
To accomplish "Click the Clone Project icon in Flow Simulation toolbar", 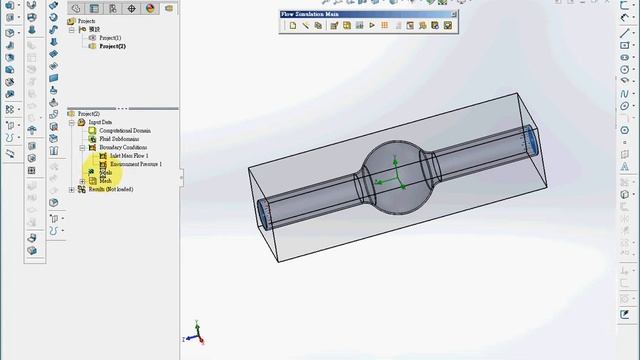I will (318, 26).
